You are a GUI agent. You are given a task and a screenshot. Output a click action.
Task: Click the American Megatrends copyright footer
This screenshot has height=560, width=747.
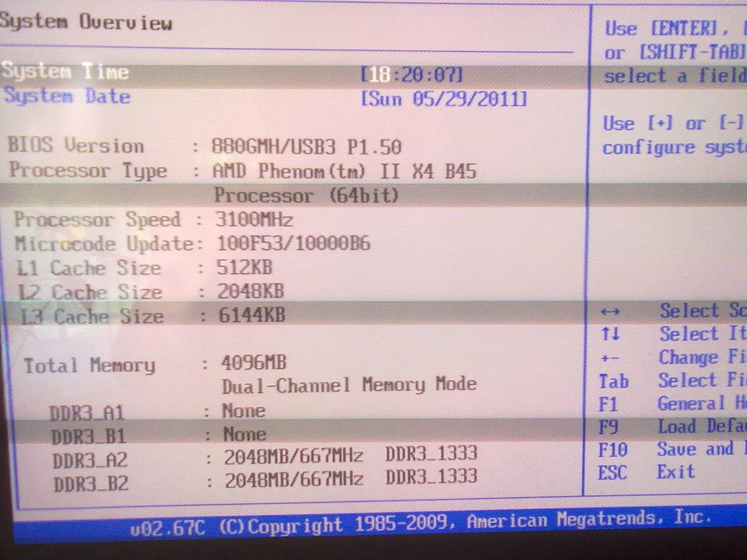coord(465,522)
